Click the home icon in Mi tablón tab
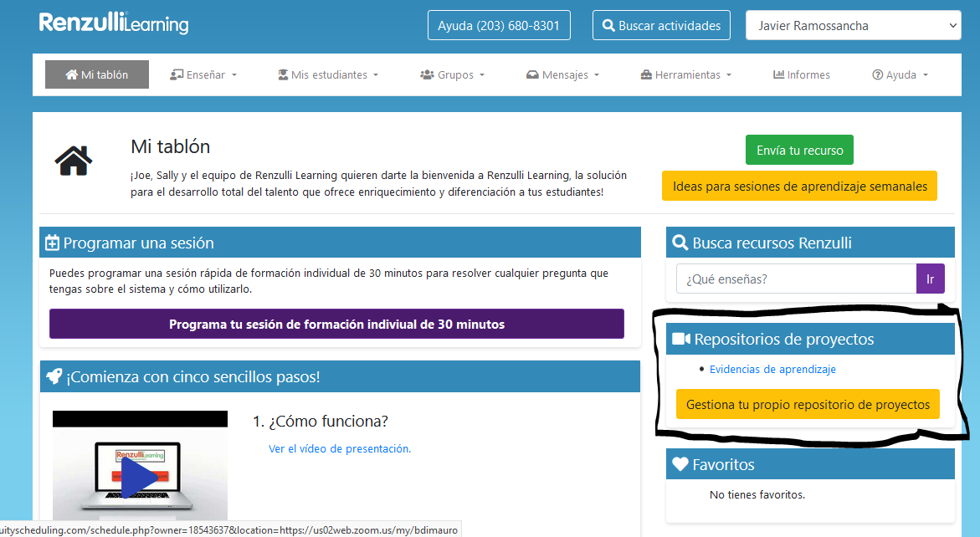This screenshot has width=980, height=537. tap(71, 74)
